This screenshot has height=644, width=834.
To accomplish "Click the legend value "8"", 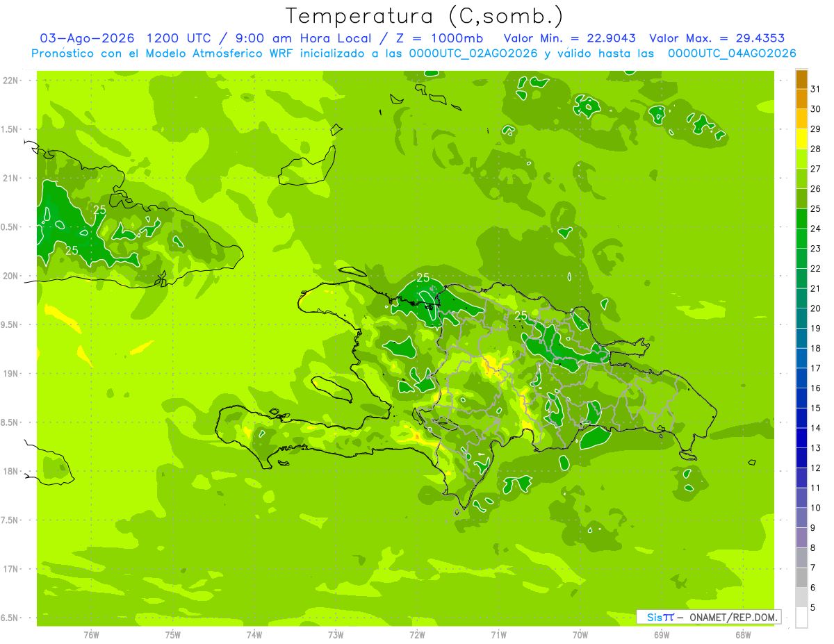I will click(813, 548).
